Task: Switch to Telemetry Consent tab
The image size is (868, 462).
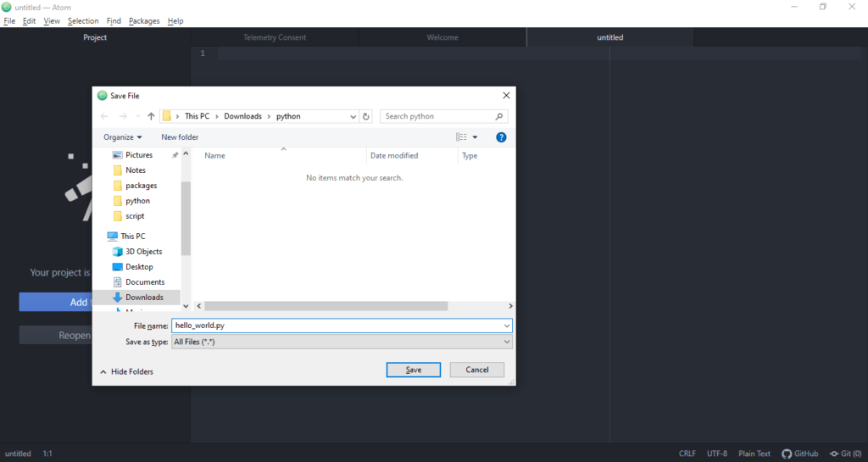Action: [x=275, y=37]
